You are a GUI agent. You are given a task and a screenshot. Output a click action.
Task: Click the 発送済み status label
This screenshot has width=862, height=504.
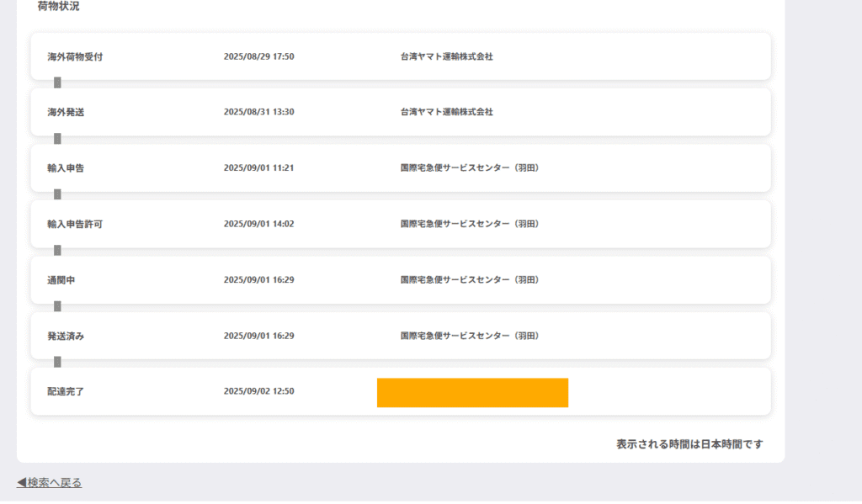point(66,336)
